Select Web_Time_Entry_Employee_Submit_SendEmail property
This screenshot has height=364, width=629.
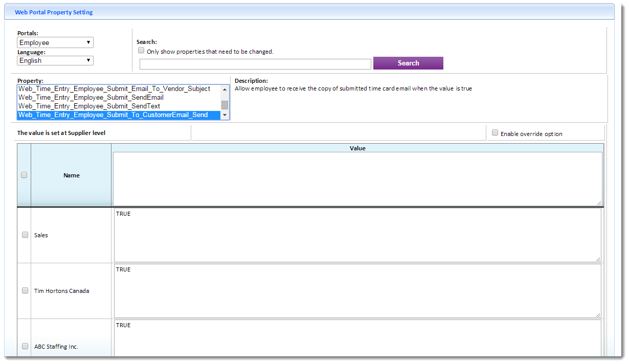coord(91,98)
